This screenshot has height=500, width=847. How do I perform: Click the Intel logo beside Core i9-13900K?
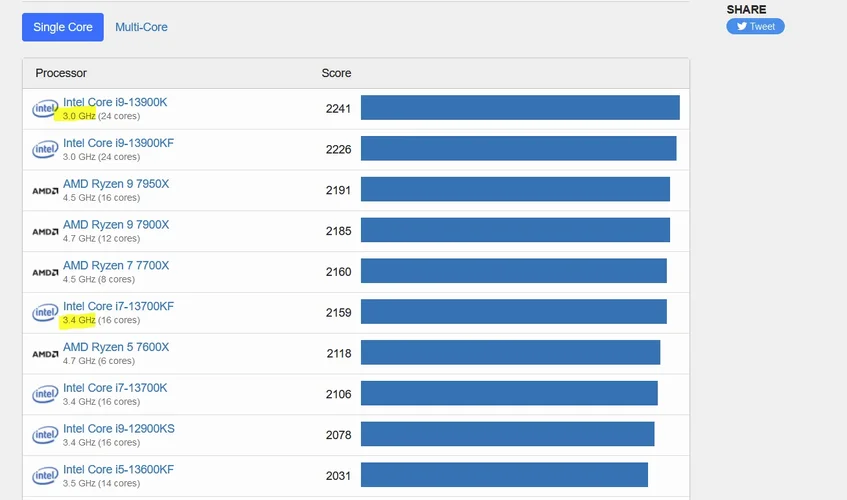45,109
